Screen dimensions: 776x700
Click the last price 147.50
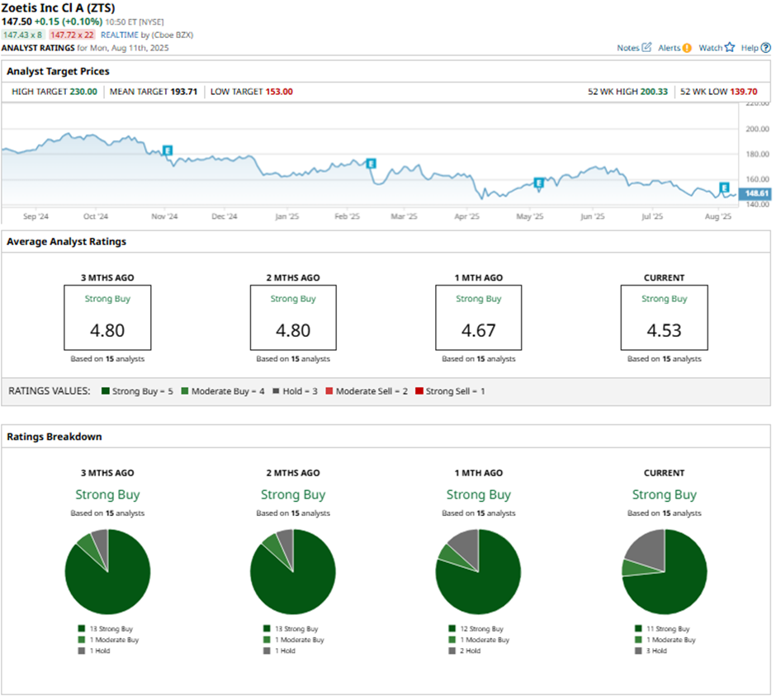tap(17, 21)
